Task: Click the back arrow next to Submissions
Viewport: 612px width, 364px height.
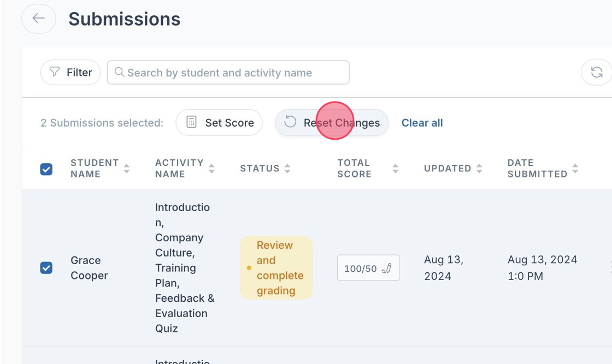Action: coord(38,19)
